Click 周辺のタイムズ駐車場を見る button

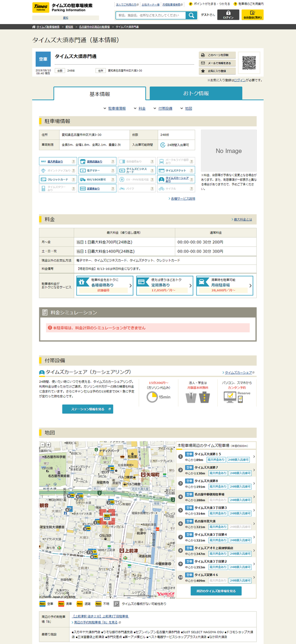(216, 591)
